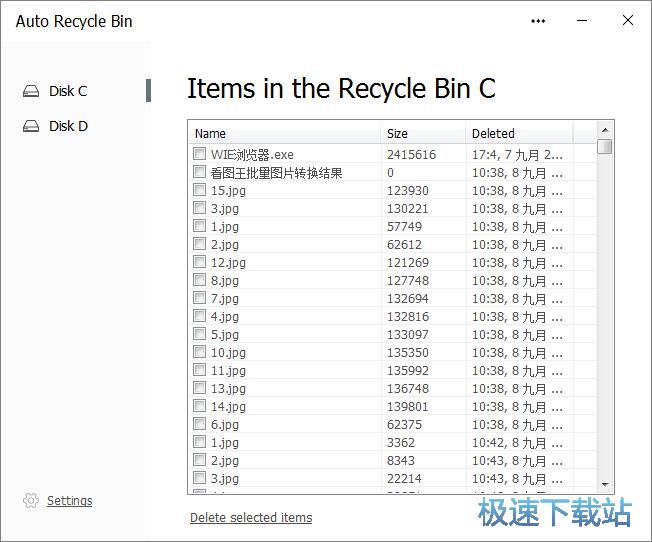Open the Settings link
Screen dimensions: 652x542
tap(69, 500)
